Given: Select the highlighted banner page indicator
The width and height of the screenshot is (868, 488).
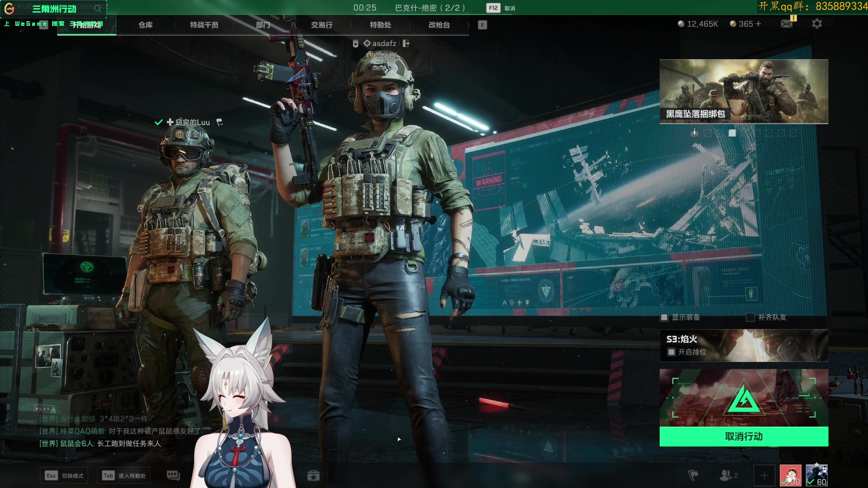Looking at the screenshot, I should [732, 133].
